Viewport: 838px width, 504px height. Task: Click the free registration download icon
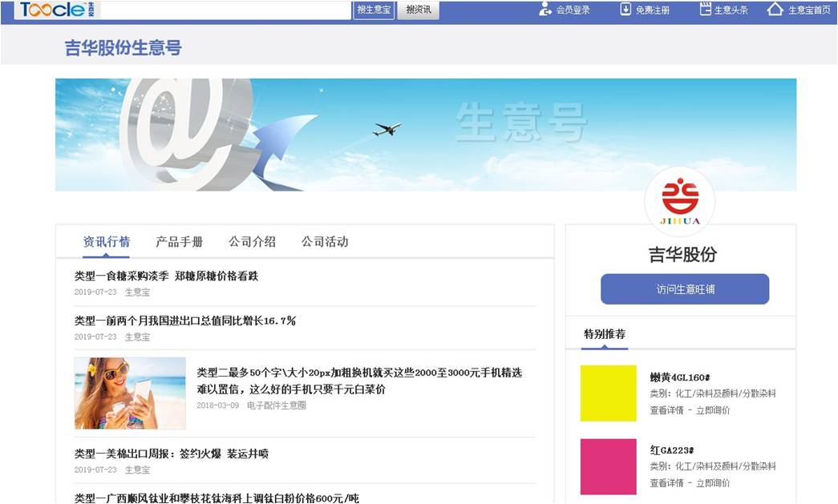click(x=625, y=9)
